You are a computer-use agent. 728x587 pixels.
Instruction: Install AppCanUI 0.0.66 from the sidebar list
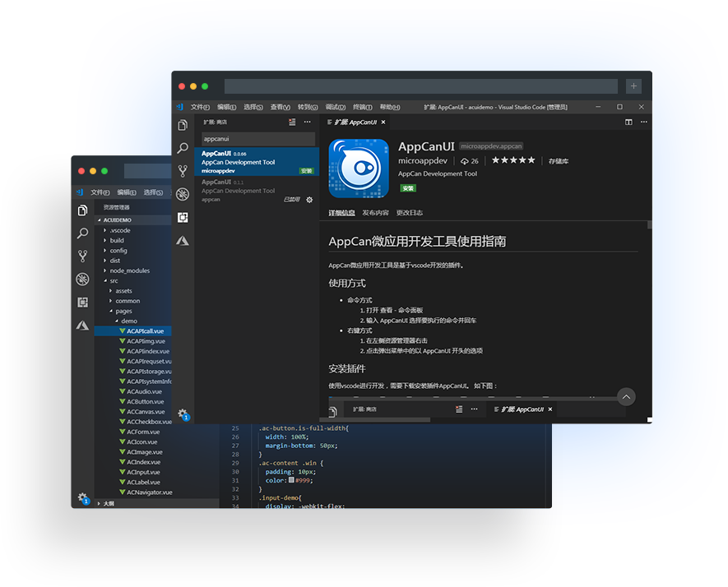[307, 171]
